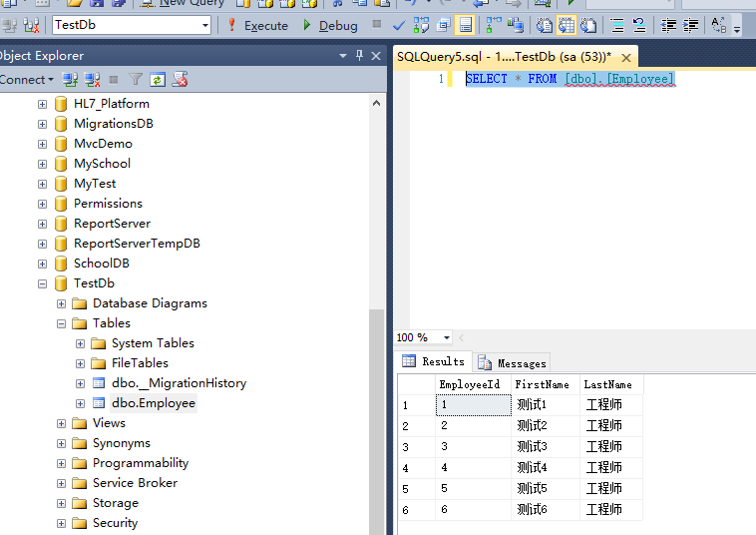Viewport: 756px width, 535px height.
Task: Click the Parse checkmark icon
Action: [399, 25]
